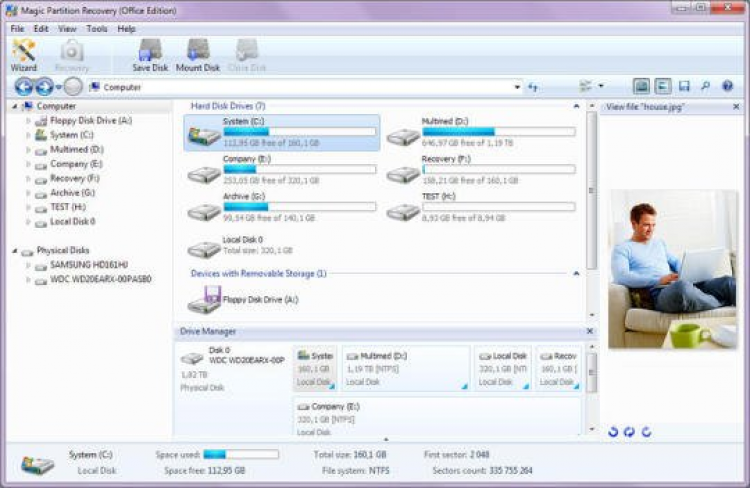750x488 pixels.
Task: Select System (C:) drive in main list
Action: tap(282, 133)
